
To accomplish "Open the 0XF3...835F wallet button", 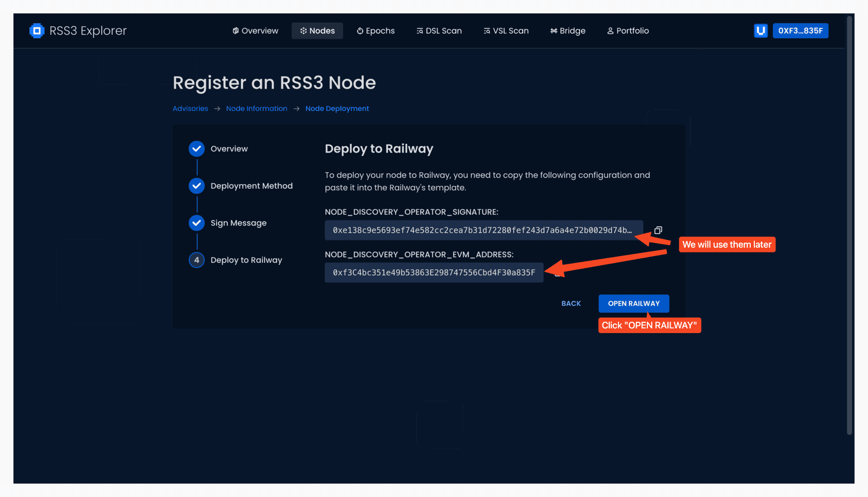I will [800, 31].
